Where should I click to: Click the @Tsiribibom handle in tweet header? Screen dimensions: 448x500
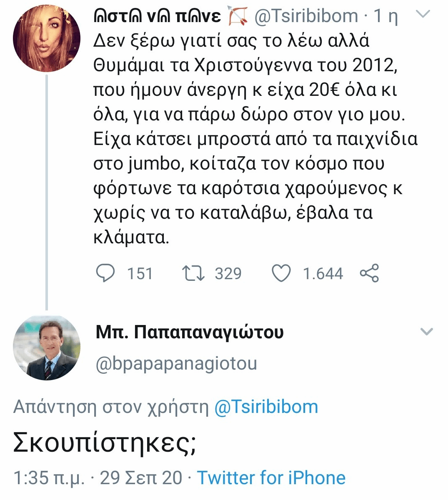click(306, 16)
